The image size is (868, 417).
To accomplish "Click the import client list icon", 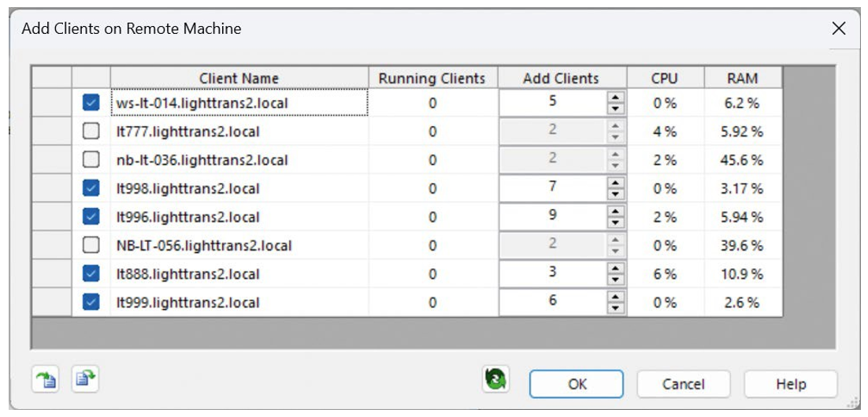I will pos(46,381).
